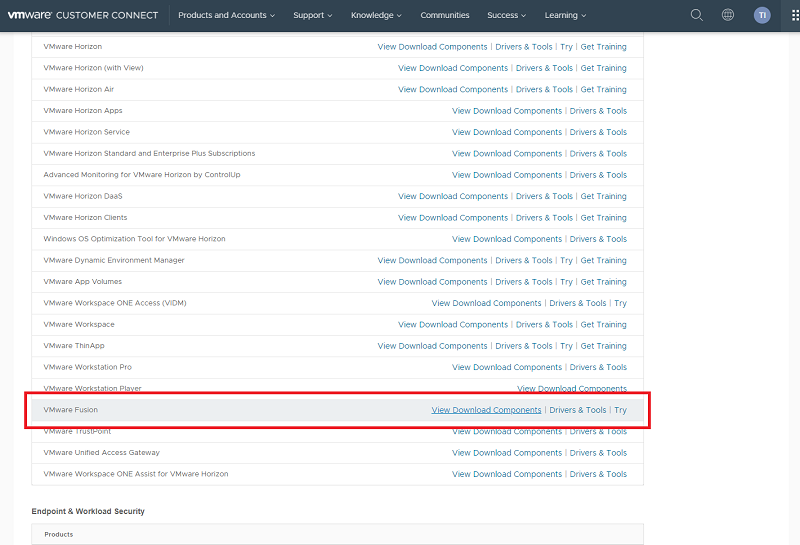Click Get Training for VMware App Volumes
This screenshot has width=800, height=545.
tap(603, 282)
